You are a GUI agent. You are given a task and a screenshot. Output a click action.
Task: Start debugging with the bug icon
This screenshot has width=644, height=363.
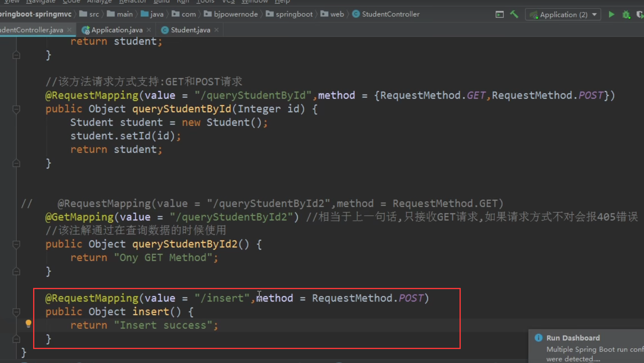pyautogui.click(x=626, y=15)
